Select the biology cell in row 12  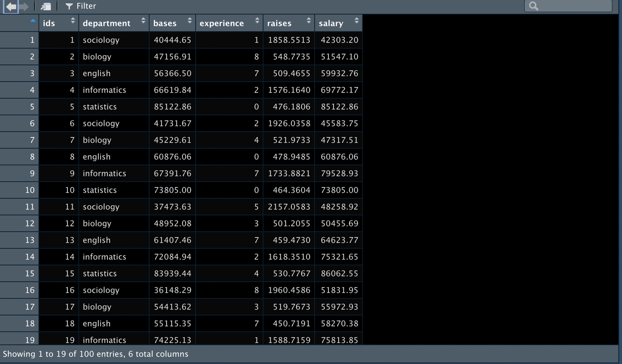(97, 224)
